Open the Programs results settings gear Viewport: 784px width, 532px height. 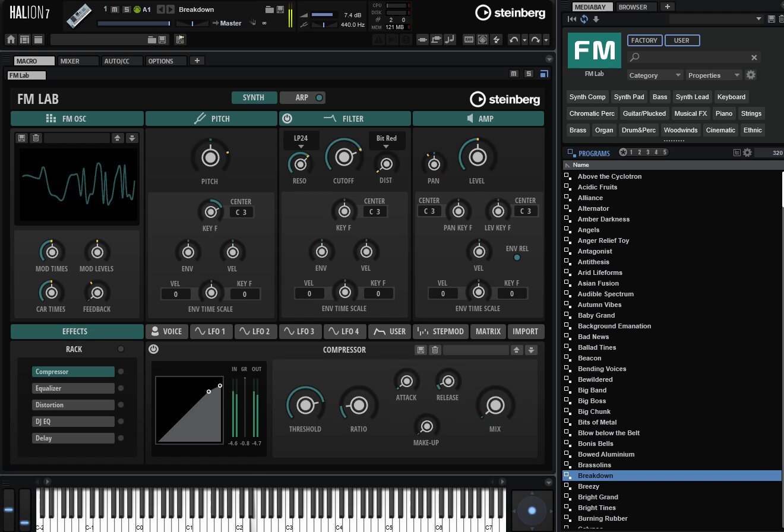747,153
